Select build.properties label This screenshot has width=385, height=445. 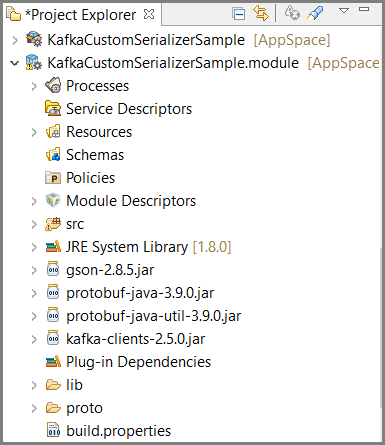click(119, 431)
